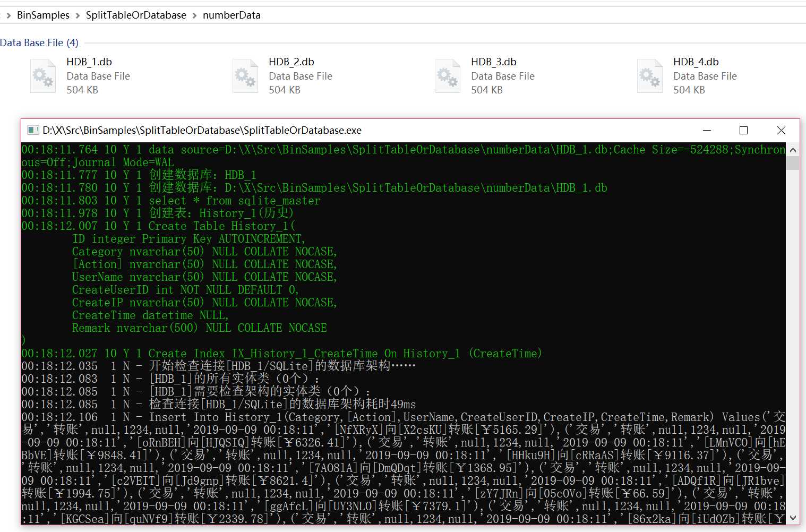Click 'Remark nvarchar(500) NULL COLLATE NOCASE' line
This screenshot has height=532, width=806.
click(200, 328)
